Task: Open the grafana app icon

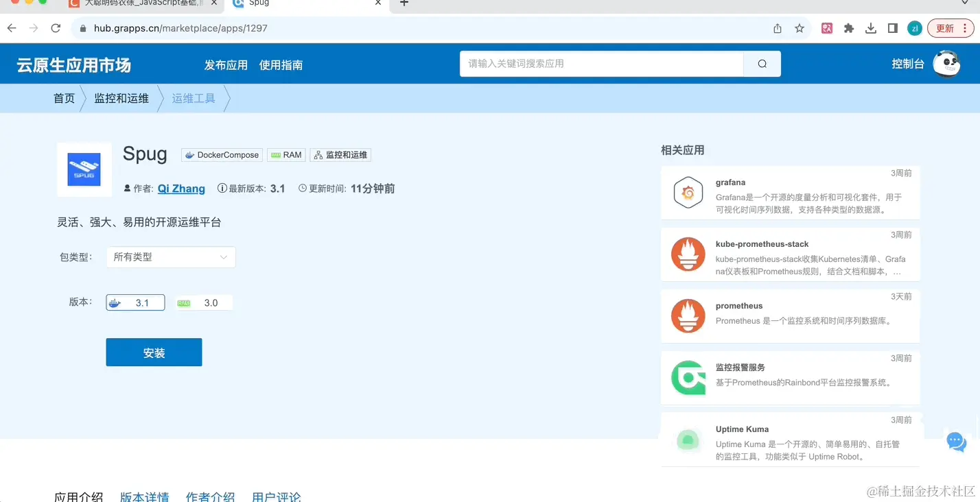Action: point(688,193)
